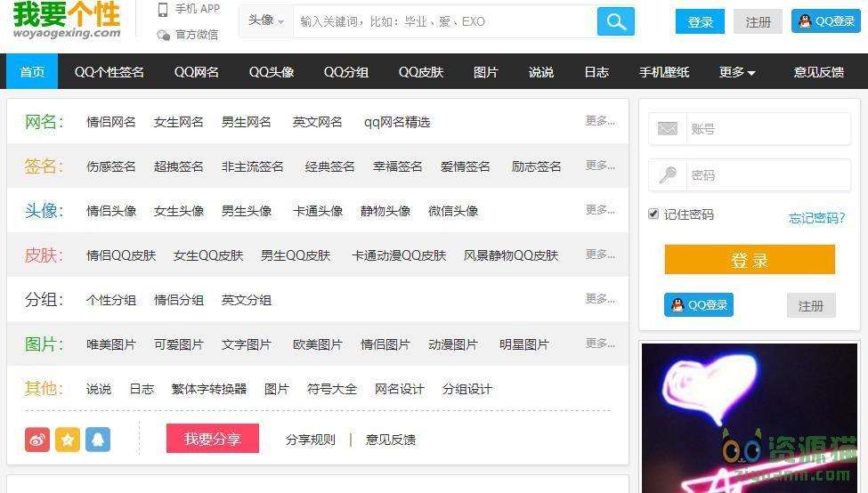
Task: Click the QQ登录 button in header
Action: tap(826, 21)
